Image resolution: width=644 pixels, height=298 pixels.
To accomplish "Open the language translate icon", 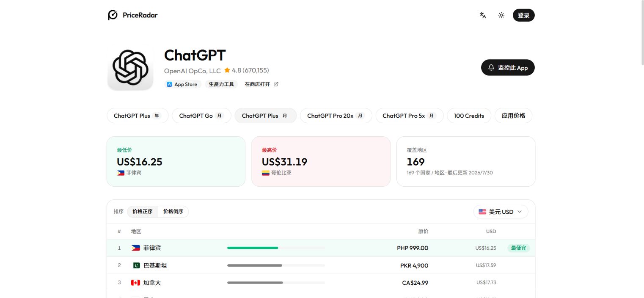I will point(483,15).
